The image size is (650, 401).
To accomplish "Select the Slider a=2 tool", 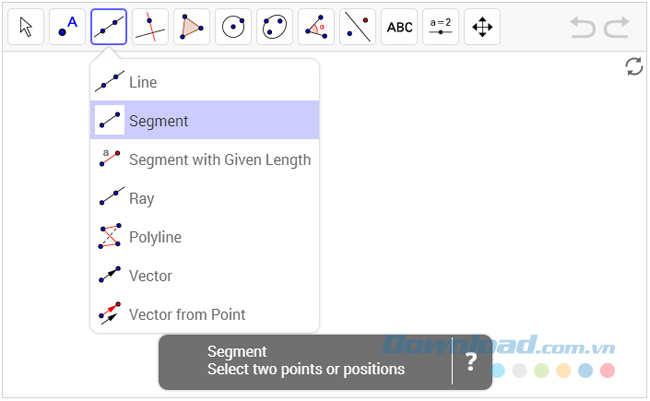I will pos(441,27).
